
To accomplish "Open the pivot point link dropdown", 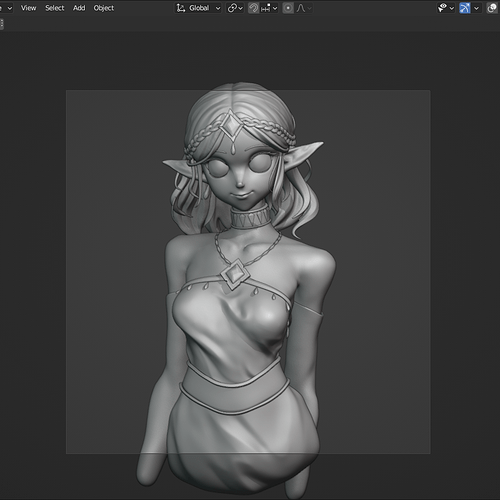I will [235, 8].
